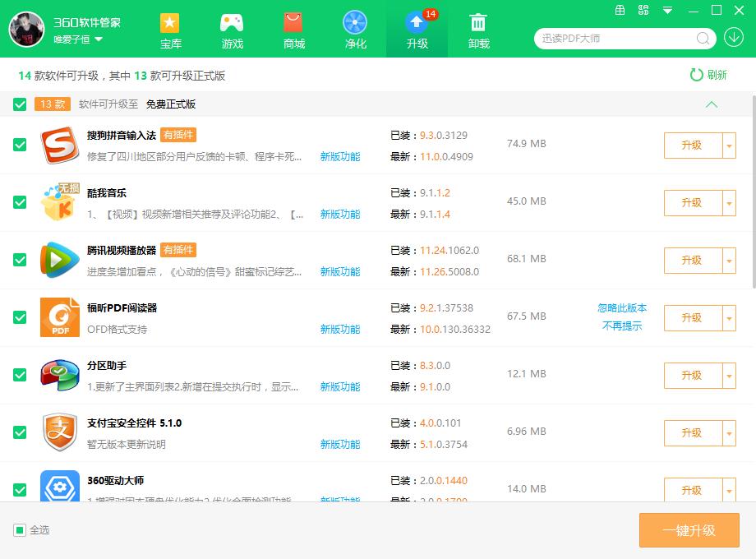Screen dimensions: 756x559
Task: Uncheck the 搜狗拼音输入法 checkbox
Action: pyautogui.click(x=18, y=144)
